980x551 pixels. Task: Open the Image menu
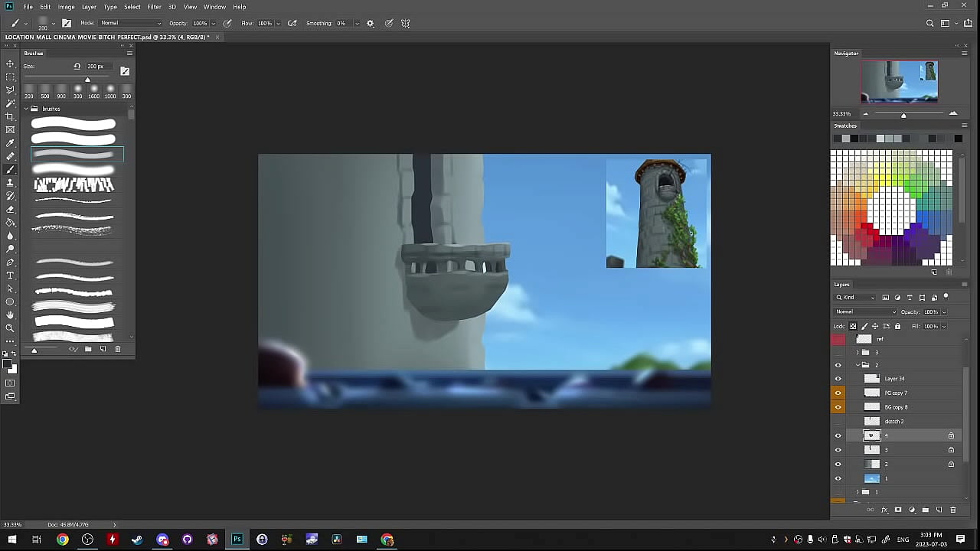click(x=67, y=7)
